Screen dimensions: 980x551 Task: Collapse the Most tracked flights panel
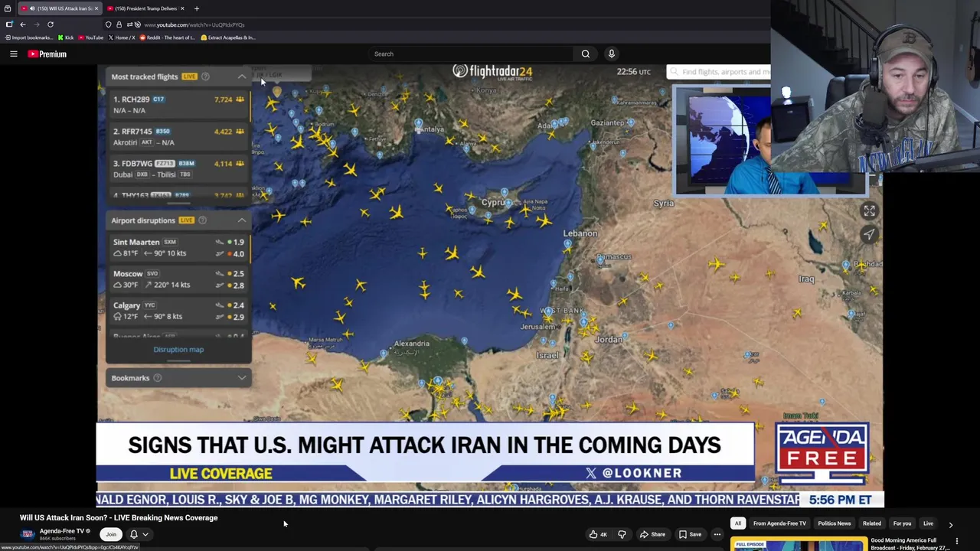242,77
